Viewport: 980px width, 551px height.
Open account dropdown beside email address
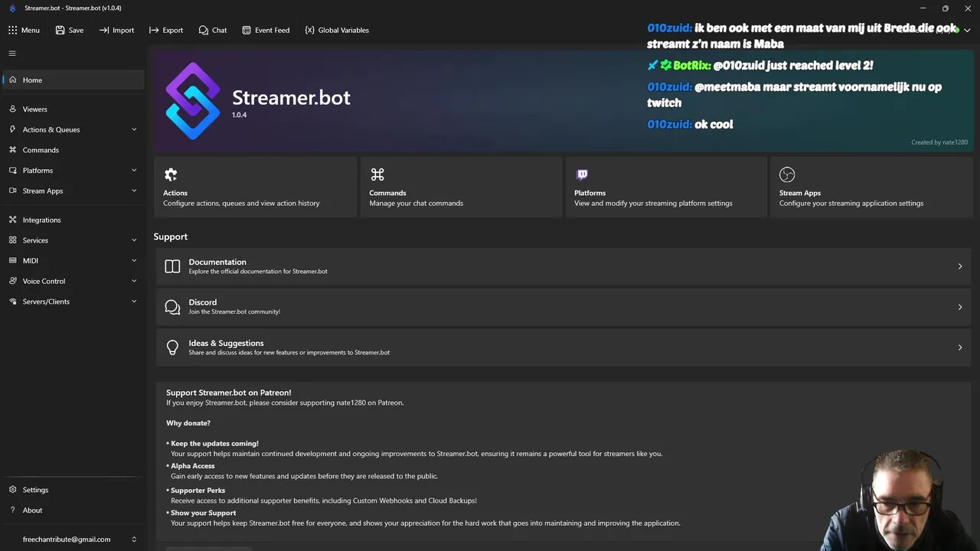point(134,540)
